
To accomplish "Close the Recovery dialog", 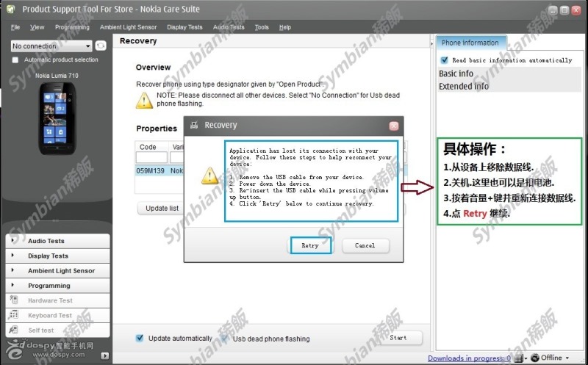I will pos(394,126).
